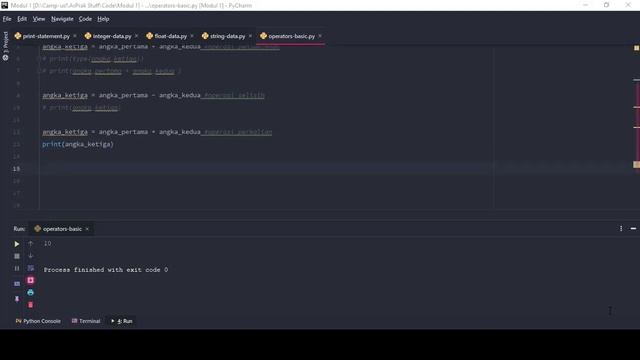The width and height of the screenshot is (640, 360).
Task: Switch to the integer-data.py tab
Action: 112,36
